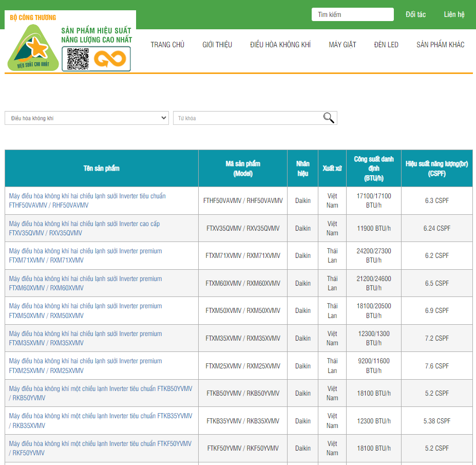476x465 pixels.
Task: Open product link FTXM50XVMV / RXM50XVMV
Action: [x=85, y=310]
